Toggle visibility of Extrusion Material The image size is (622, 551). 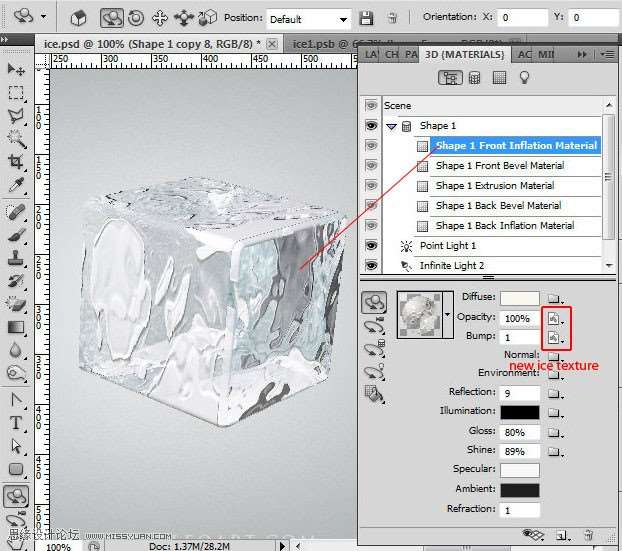pyautogui.click(x=371, y=185)
